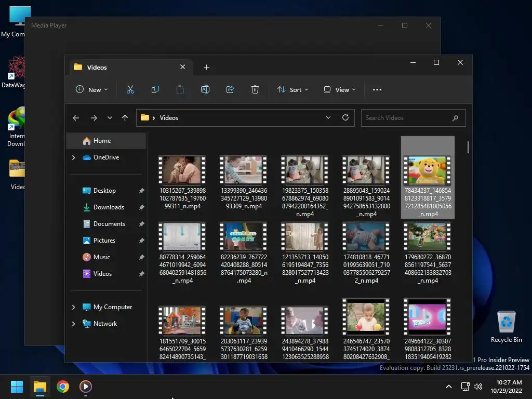Expand the My Computer tree node
Image resolution: width=532 pixels, height=399 pixels.
click(x=73, y=307)
